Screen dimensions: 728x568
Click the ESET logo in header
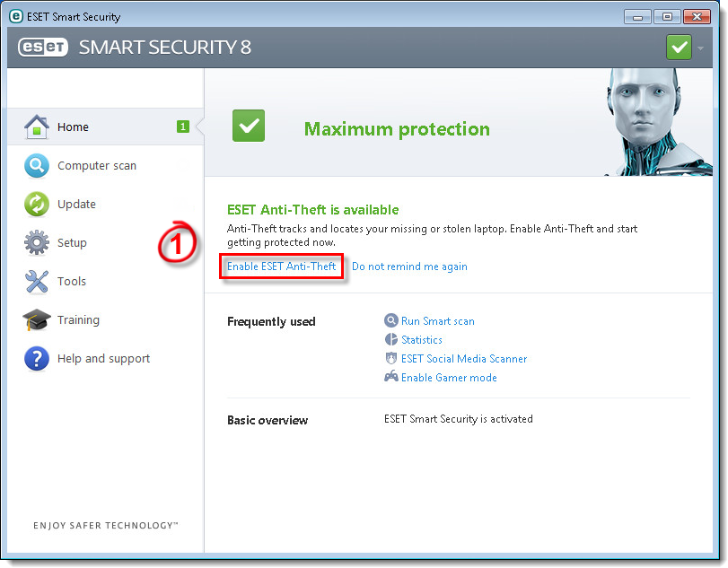click(x=43, y=48)
